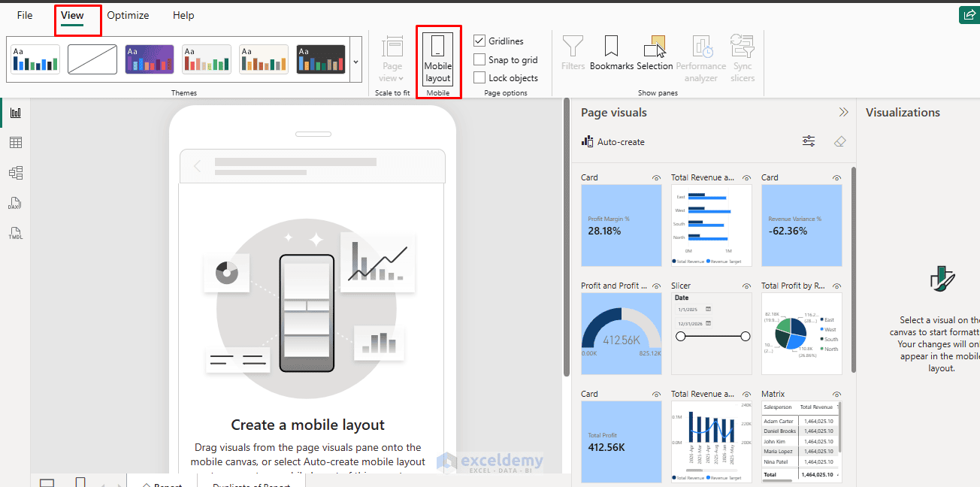Open the DAX query view
Image resolution: width=980 pixels, height=487 pixels.
pyautogui.click(x=15, y=203)
